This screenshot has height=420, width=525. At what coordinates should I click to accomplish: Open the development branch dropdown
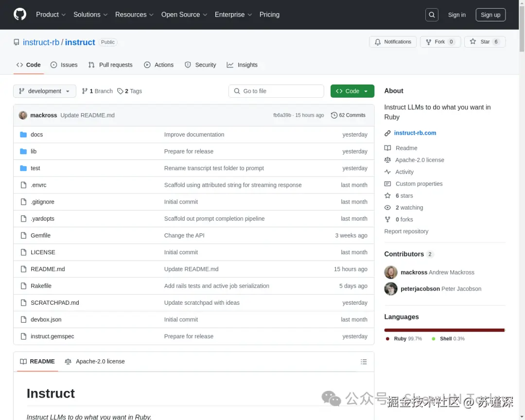coord(45,91)
